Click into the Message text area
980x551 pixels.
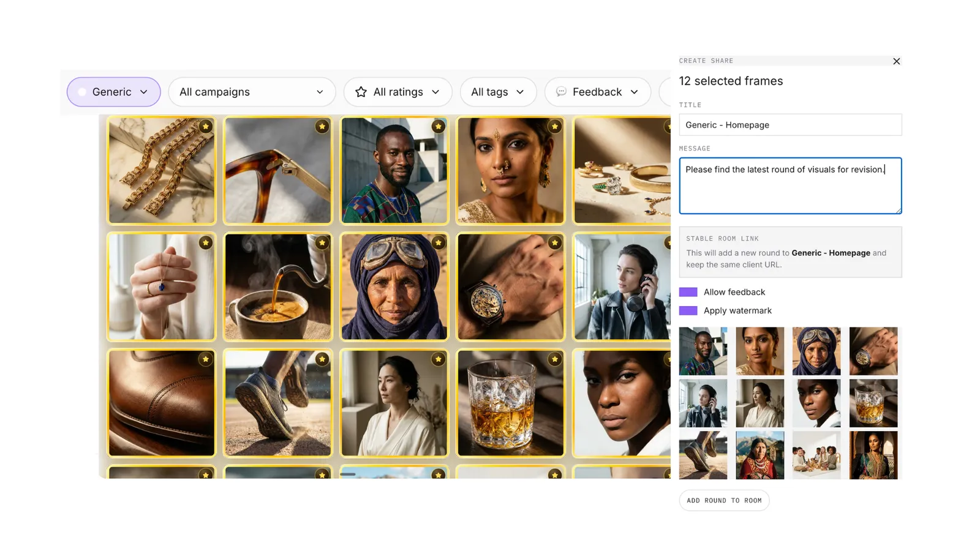790,186
